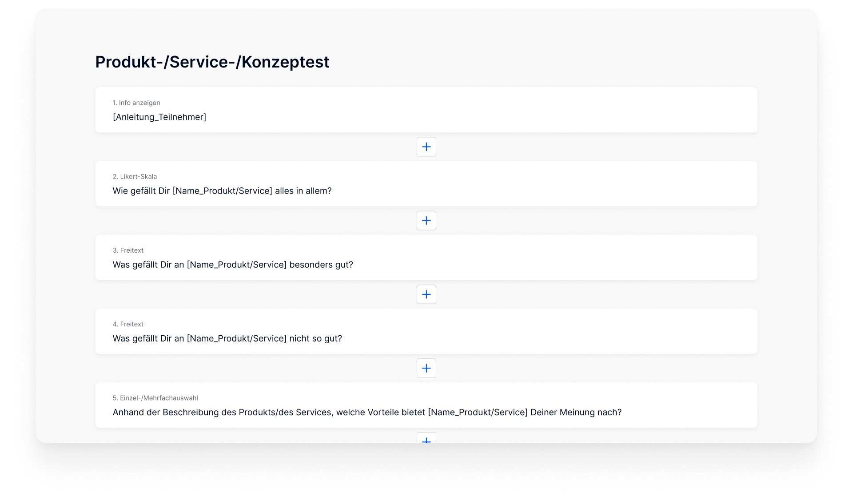Add a question after the Likert-Skala card
Viewport: 852px width, 504px height.
pos(426,220)
